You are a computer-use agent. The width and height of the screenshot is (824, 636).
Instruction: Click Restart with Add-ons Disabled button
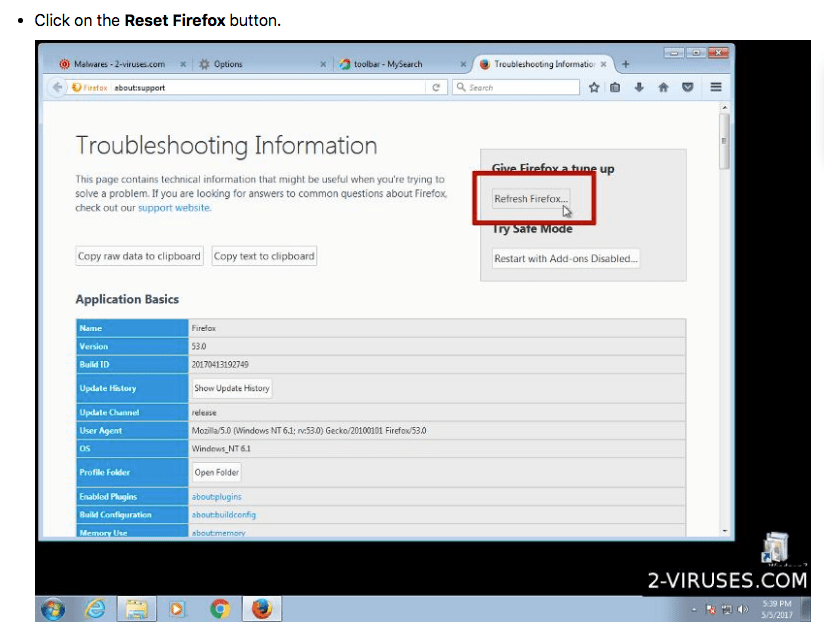tap(566, 259)
